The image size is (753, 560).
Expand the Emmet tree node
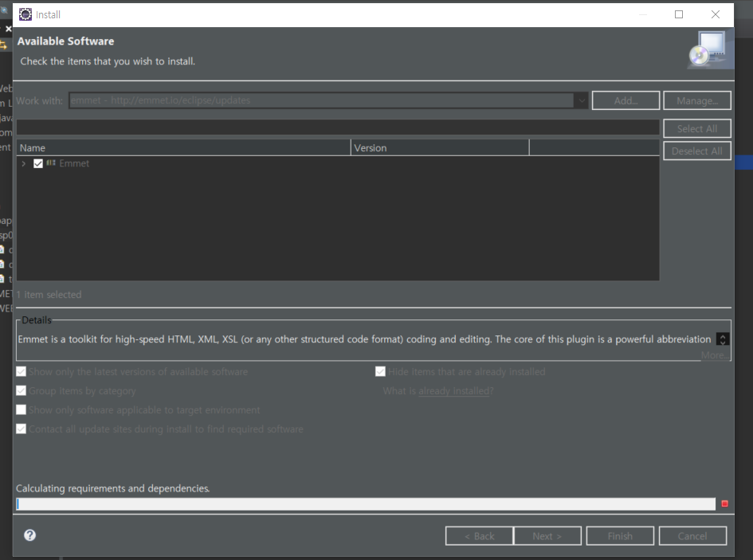(x=24, y=163)
